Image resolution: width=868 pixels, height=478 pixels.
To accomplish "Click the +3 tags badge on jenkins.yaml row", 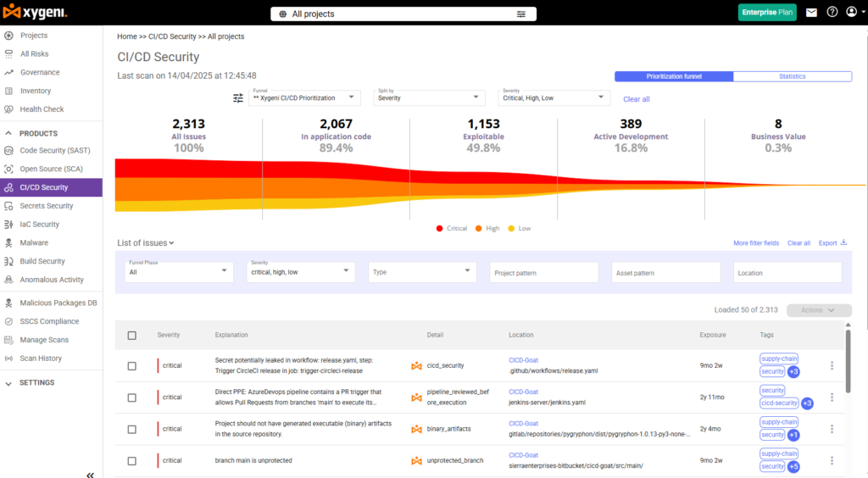I will [x=807, y=403].
